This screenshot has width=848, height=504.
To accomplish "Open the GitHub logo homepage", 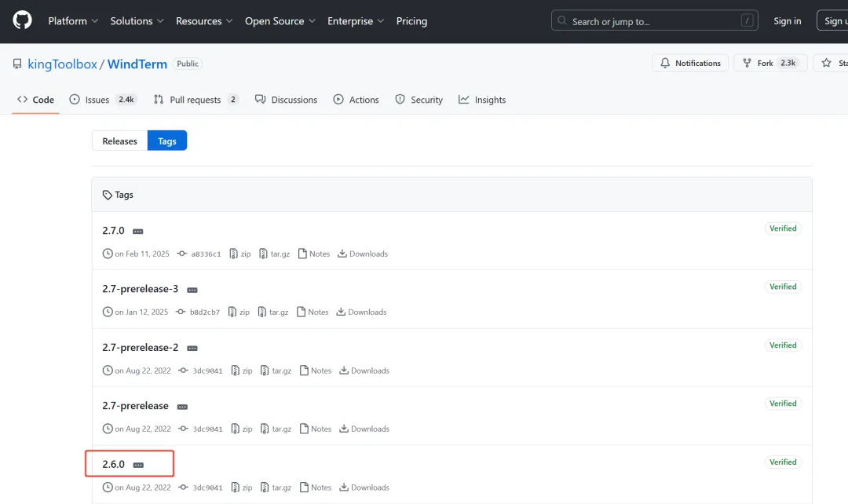I will (22, 21).
